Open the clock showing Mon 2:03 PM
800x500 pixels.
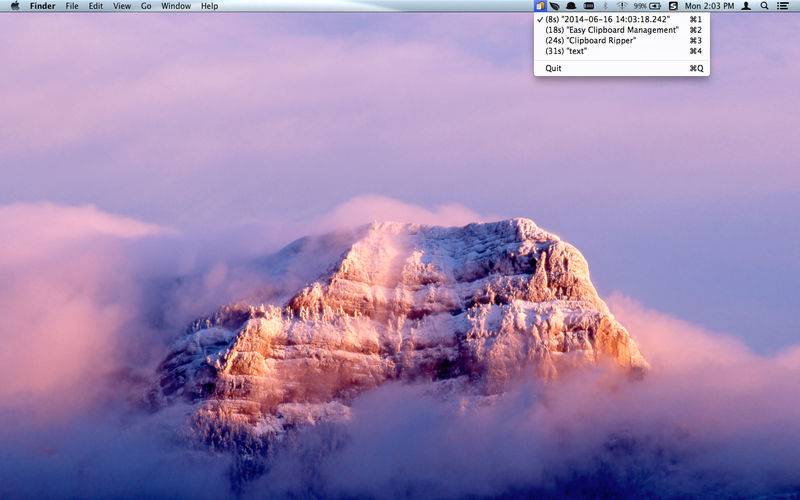point(709,6)
